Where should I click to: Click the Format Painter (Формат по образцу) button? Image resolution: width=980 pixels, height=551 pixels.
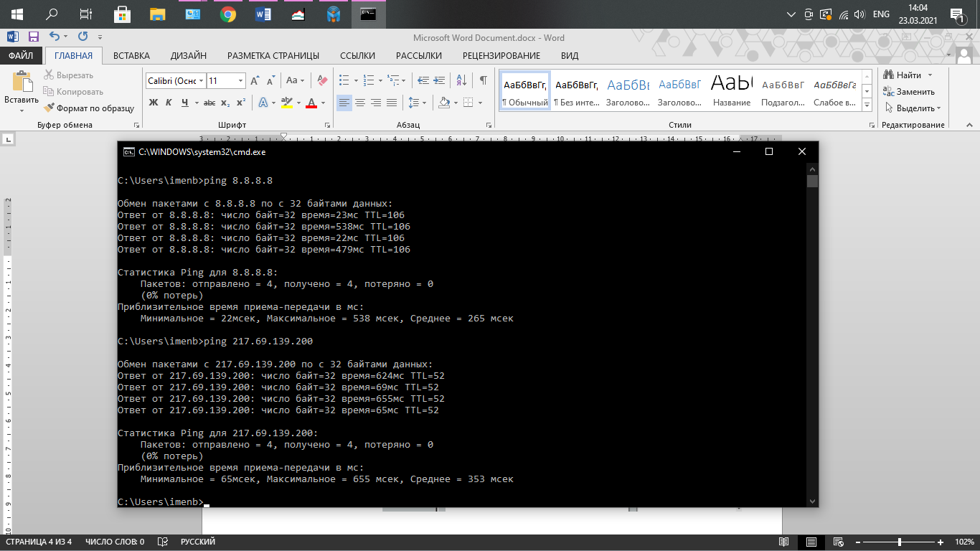pos(90,108)
